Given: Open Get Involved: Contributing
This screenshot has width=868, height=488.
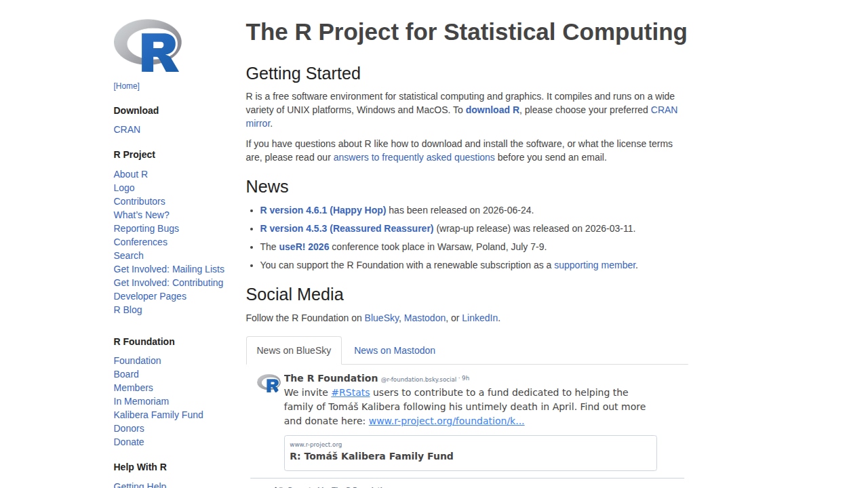Looking at the screenshot, I should [168, 283].
